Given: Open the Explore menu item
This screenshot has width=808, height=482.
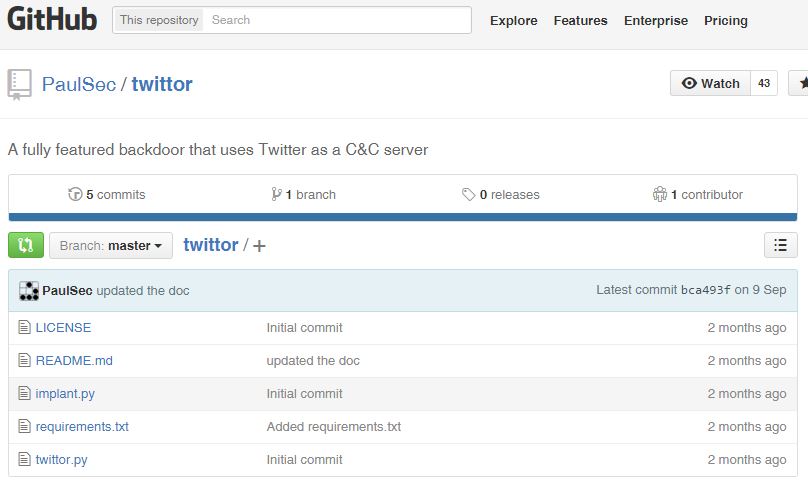Looking at the screenshot, I should tap(513, 21).
